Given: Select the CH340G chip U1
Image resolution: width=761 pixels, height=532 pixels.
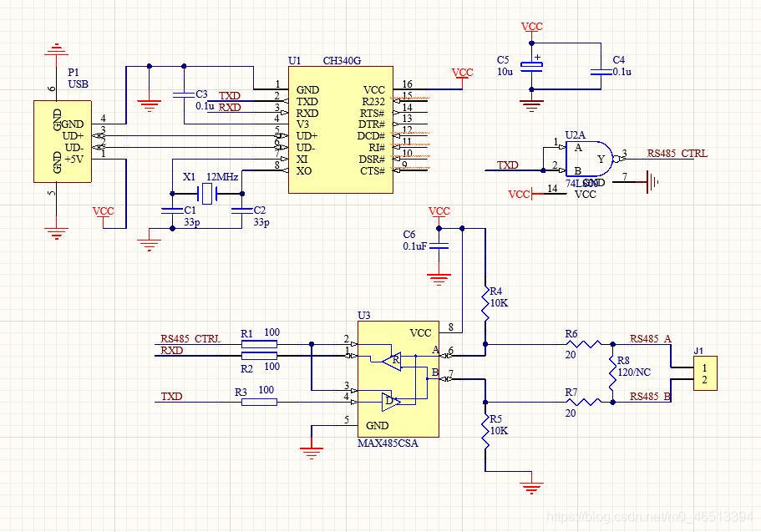Looking at the screenshot, I should [x=341, y=130].
